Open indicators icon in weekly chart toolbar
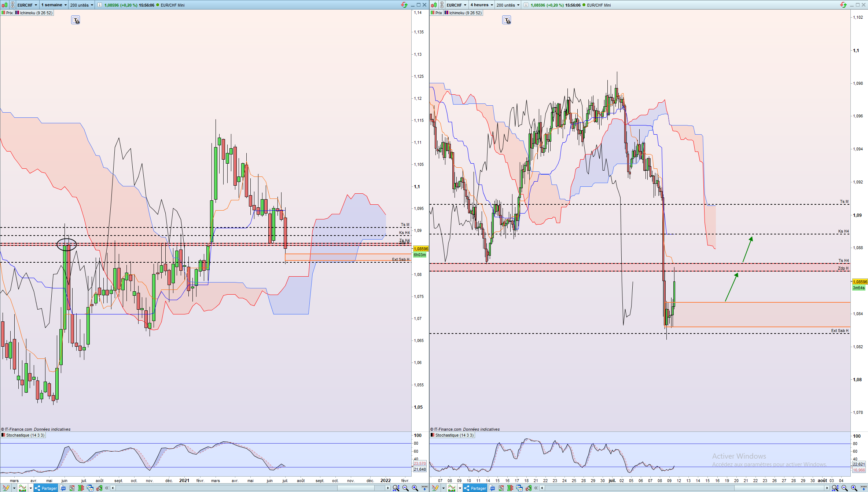This screenshot has height=492, width=868. point(23,488)
